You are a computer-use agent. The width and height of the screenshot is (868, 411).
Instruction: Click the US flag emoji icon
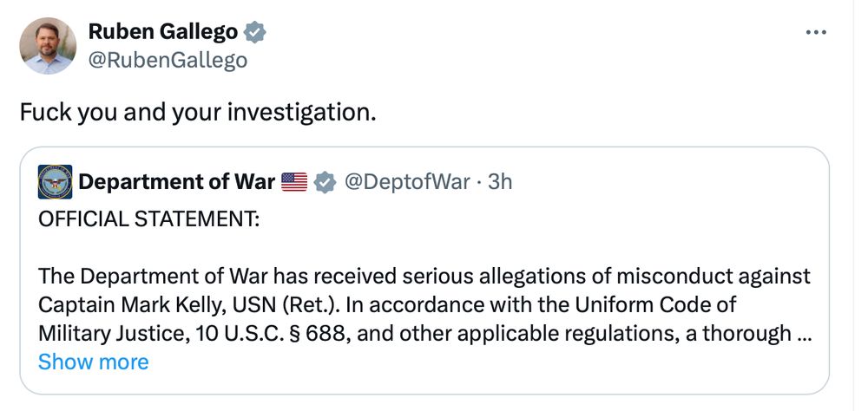click(x=294, y=182)
